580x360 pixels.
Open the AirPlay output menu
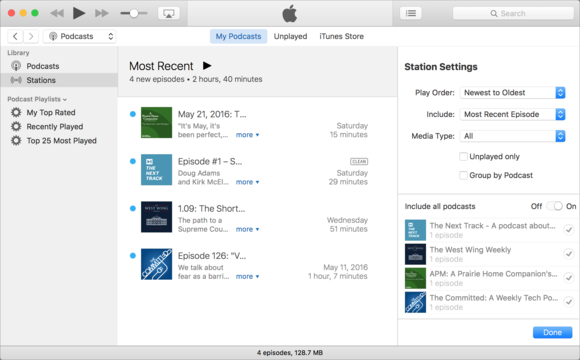pos(169,13)
